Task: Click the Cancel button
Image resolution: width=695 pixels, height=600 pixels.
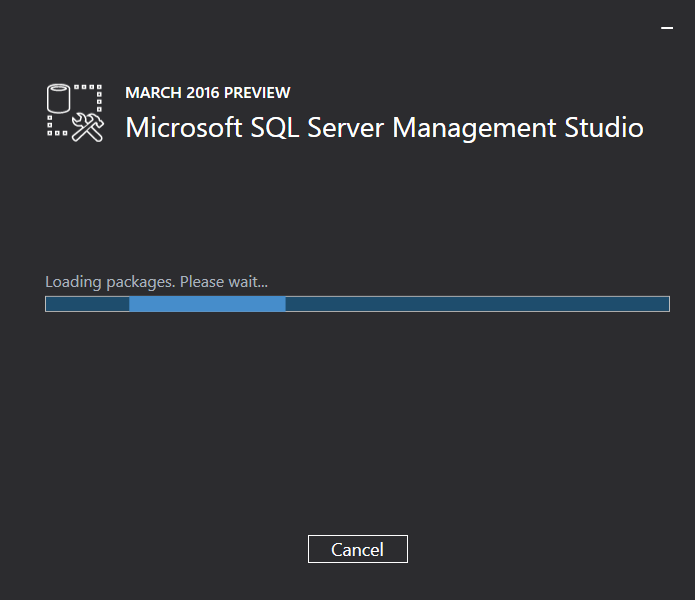Action: (358, 549)
